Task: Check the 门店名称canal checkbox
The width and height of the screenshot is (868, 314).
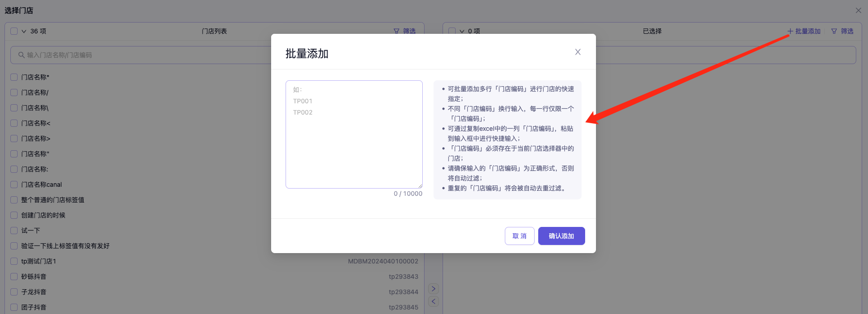Action: (14, 185)
